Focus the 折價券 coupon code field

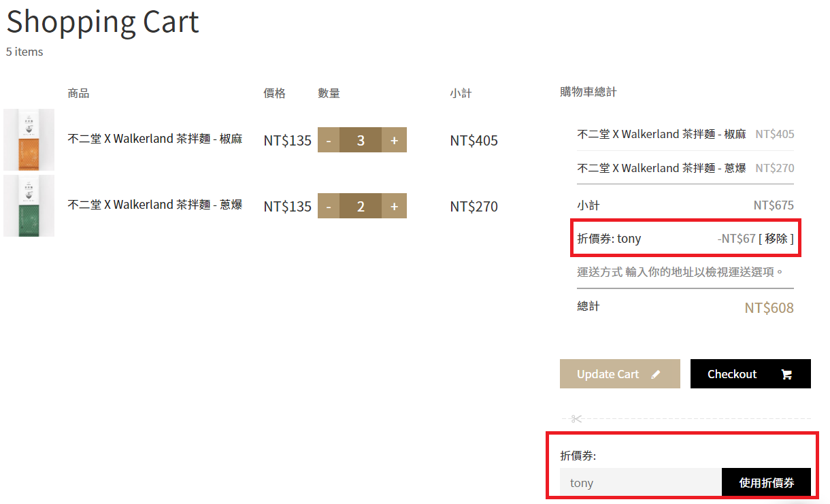(640, 483)
